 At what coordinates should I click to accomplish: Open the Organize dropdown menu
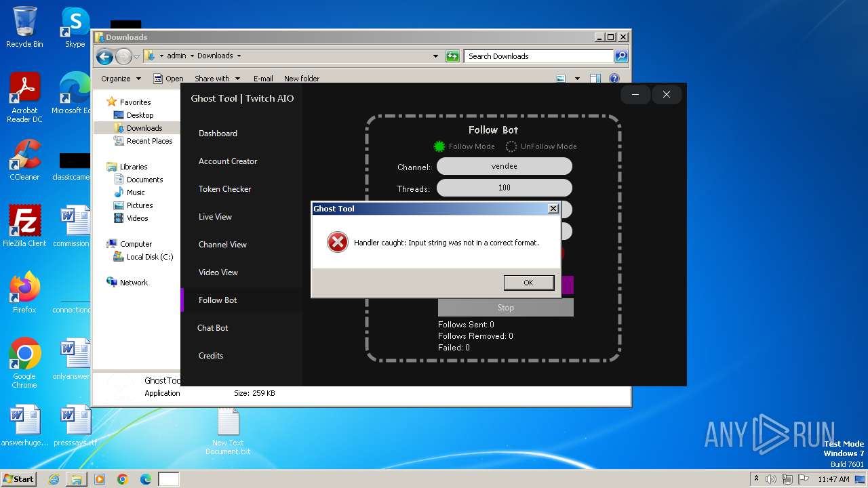[121, 79]
